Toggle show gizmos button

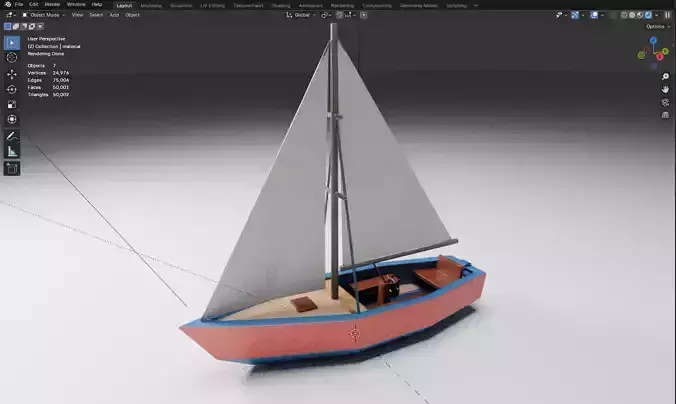(575, 15)
